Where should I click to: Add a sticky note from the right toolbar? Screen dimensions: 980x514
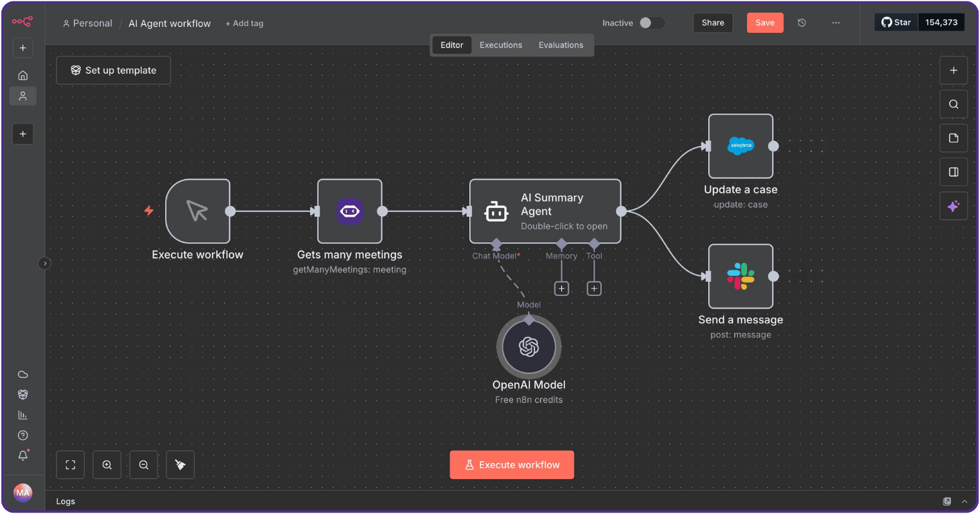(953, 138)
